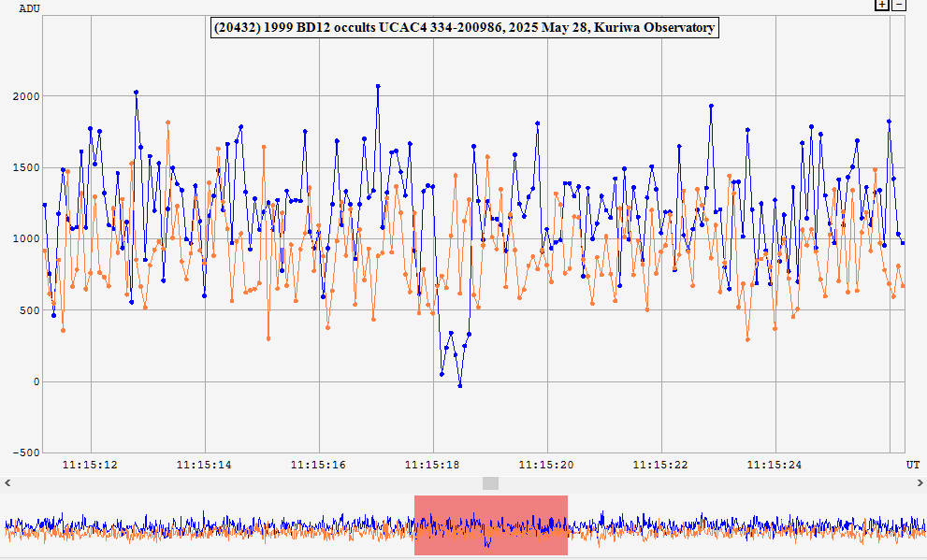
Task: Click the pink selected range in overview
Action: (x=490, y=526)
